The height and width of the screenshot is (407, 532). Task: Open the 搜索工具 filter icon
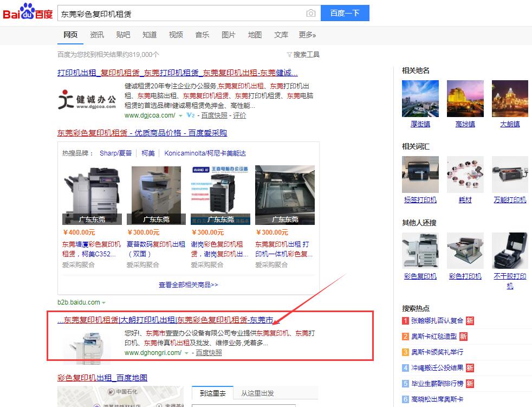(x=289, y=55)
